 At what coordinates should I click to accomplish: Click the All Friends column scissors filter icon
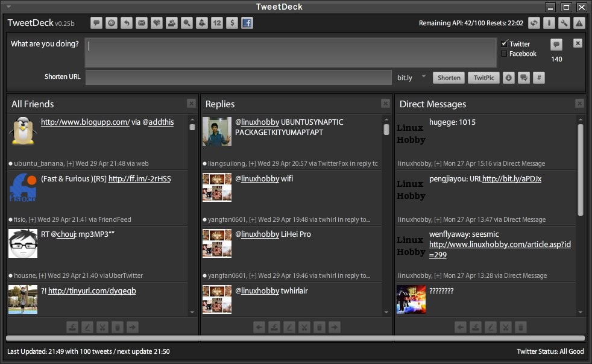tap(102, 327)
